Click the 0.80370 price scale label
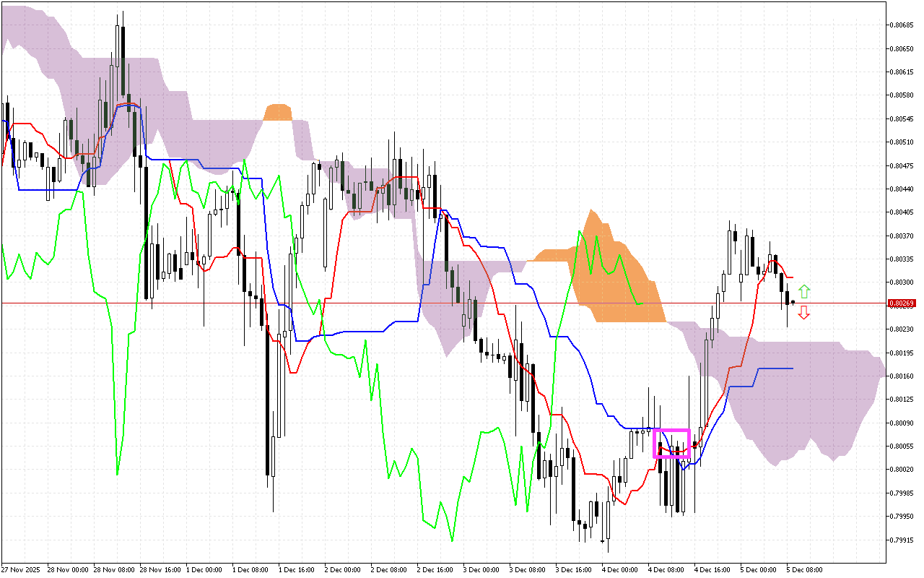The width and height of the screenshot is (924, 578). [x=900, y=236]
